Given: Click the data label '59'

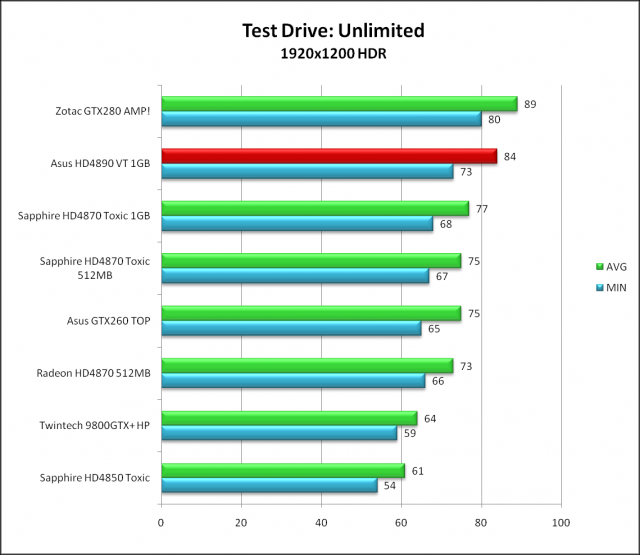Looking at the screenshot, I should pyautogui.click(x=410, y=433).
